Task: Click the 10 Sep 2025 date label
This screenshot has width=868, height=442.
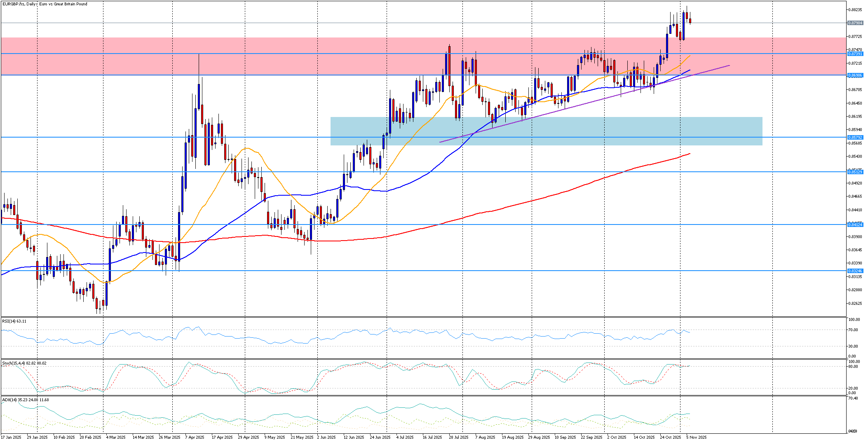Action: [x=565, y=437]
